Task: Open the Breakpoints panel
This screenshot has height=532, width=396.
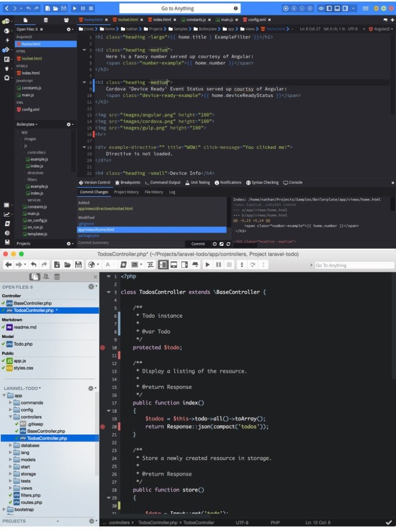Action: pyautogui.click(x=128, y=183)
